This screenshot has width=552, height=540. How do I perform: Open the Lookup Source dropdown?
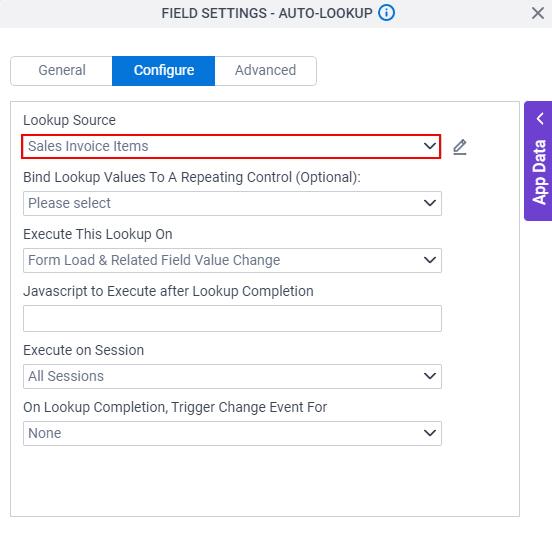tap(231, 146)
